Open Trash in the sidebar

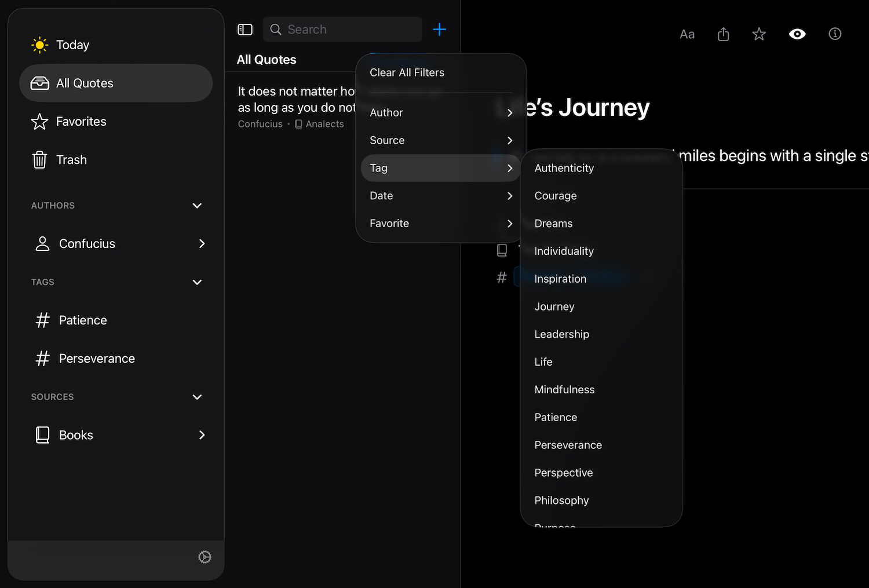(x=71, y=160)
